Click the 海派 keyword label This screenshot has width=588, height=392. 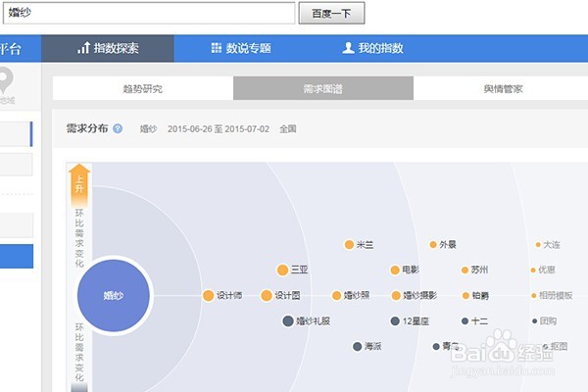[373, 347]
